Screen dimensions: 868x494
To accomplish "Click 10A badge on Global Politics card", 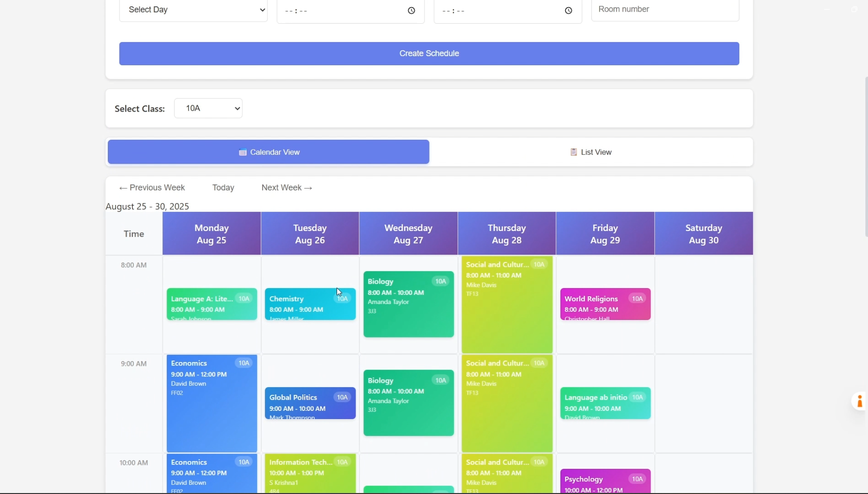I will [342, 397].
